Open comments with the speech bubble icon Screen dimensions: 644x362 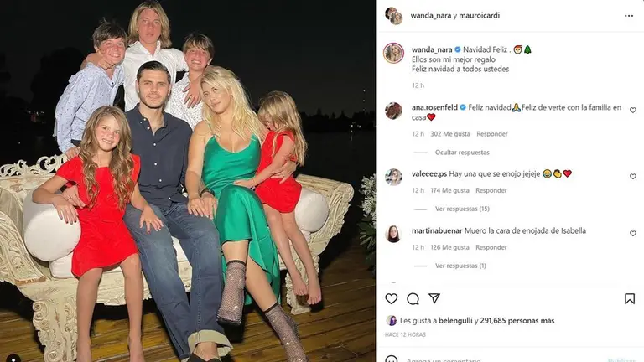click(x=413, y=299)
